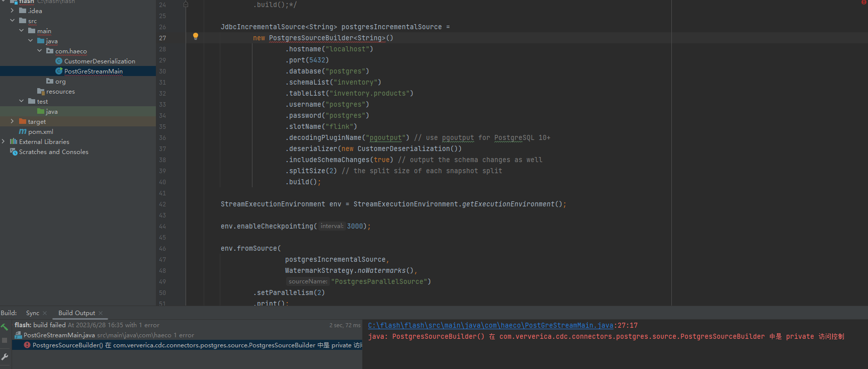This screenshot has width=868, height=369.
Task: Click 'CustomerDeserialization()' in line 37
Action: [407, 149]
